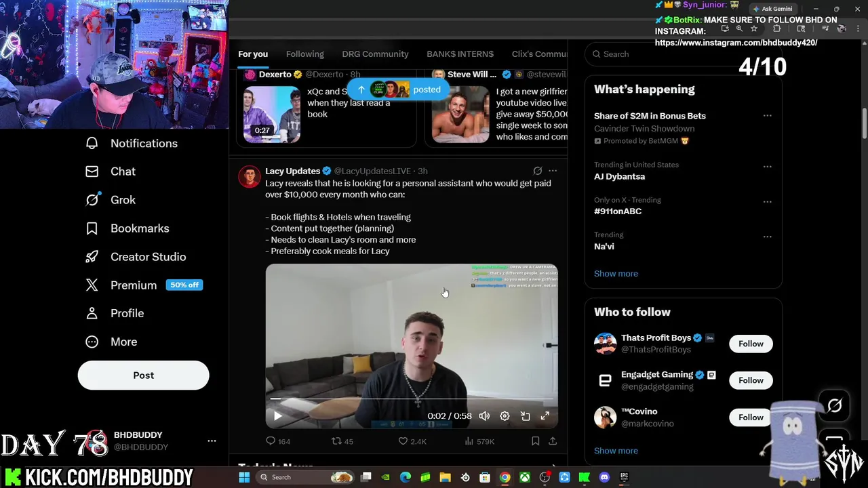868x488 pixels.
Task: Open the AJ Dybantsa trending topic
Action: (x=619, y=176)
